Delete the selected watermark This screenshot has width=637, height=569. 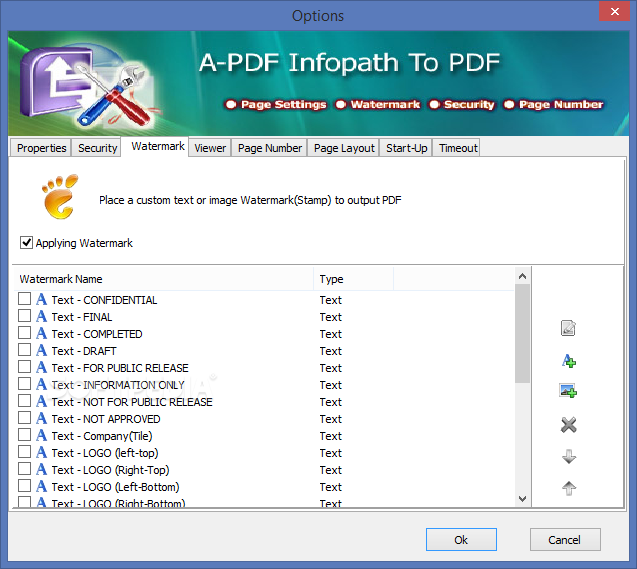[568, 425]
